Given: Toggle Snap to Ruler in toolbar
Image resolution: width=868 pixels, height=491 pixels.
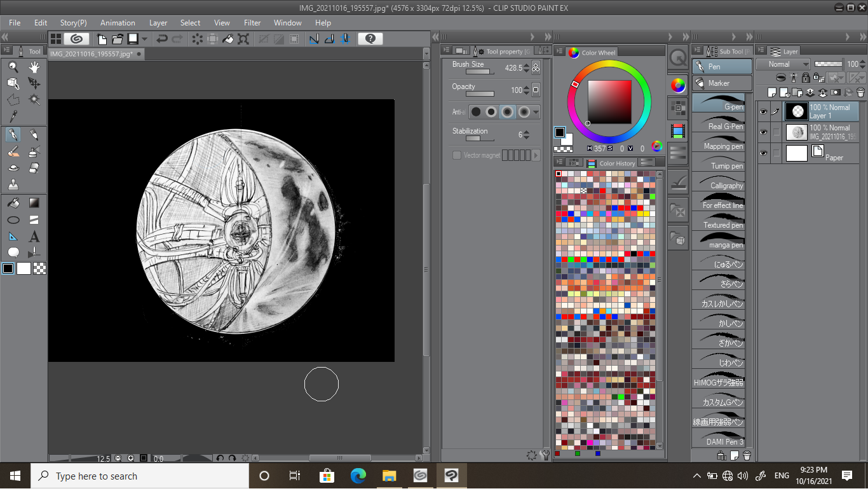Looking at the screenshot, I should (314, 39).
